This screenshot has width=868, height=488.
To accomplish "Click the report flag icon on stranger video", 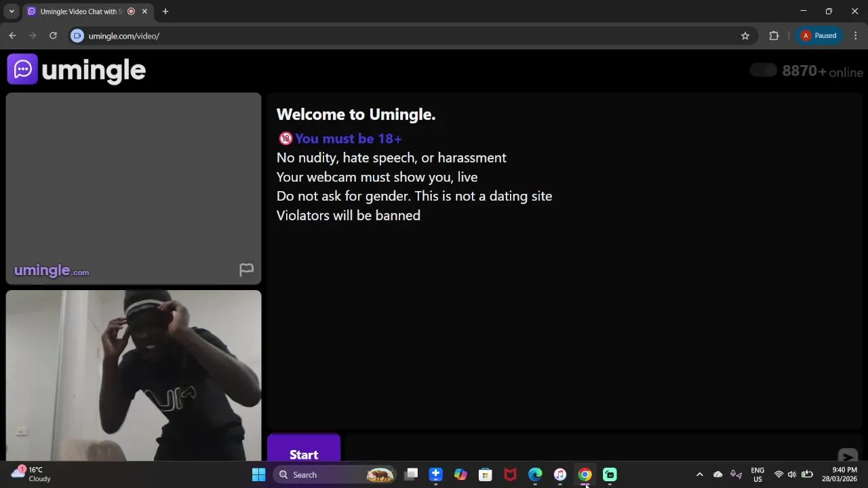I will [x=246, y=270].
